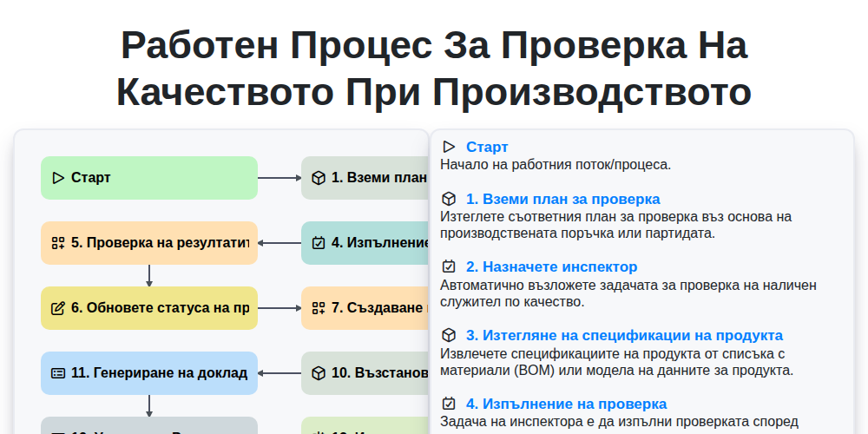The width and height of the screenshot is (868, 434).
Task: Click the cube icon in node 1. Вземи план
Action: pos(319,178)
